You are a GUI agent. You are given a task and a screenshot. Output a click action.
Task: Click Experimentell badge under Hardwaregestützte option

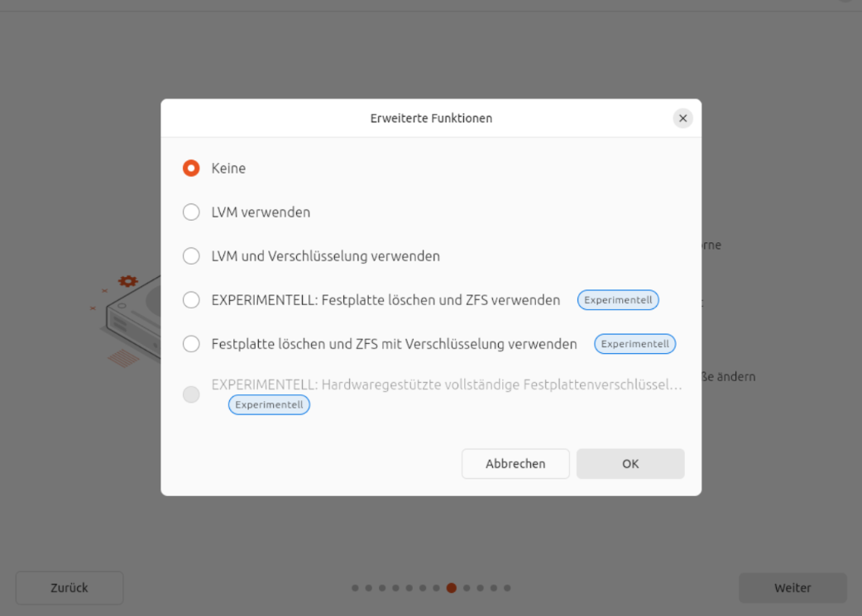click(270, 405)
